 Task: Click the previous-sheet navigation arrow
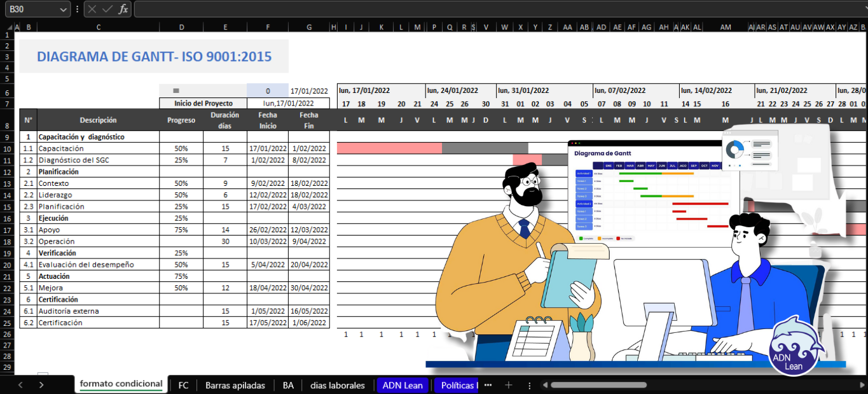(x=20, y=385)
